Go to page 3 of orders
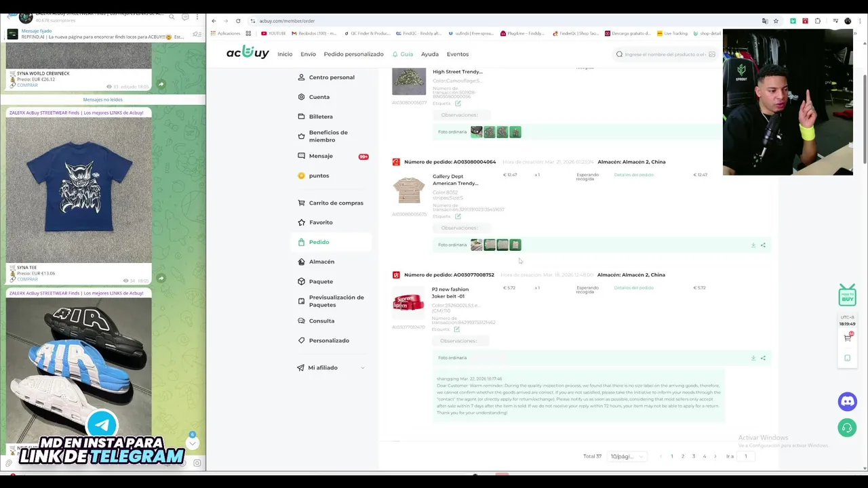868x488 pixels. pos(694,456)
